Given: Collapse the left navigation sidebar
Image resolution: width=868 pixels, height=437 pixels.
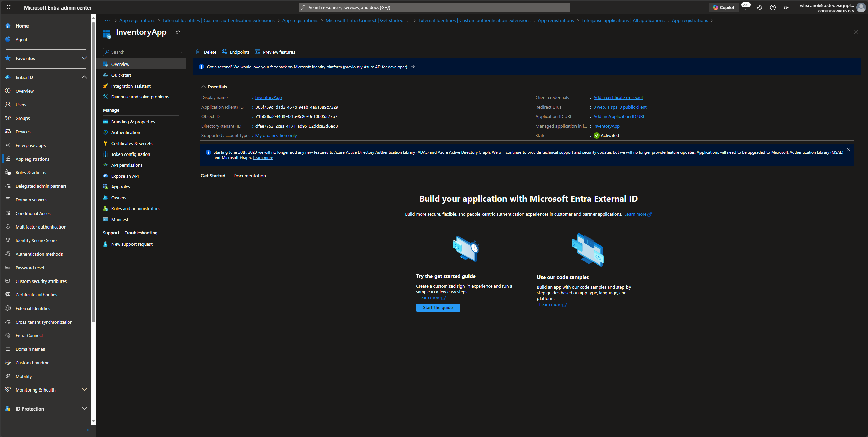Looking at the screenshot, I should point(88,430).
